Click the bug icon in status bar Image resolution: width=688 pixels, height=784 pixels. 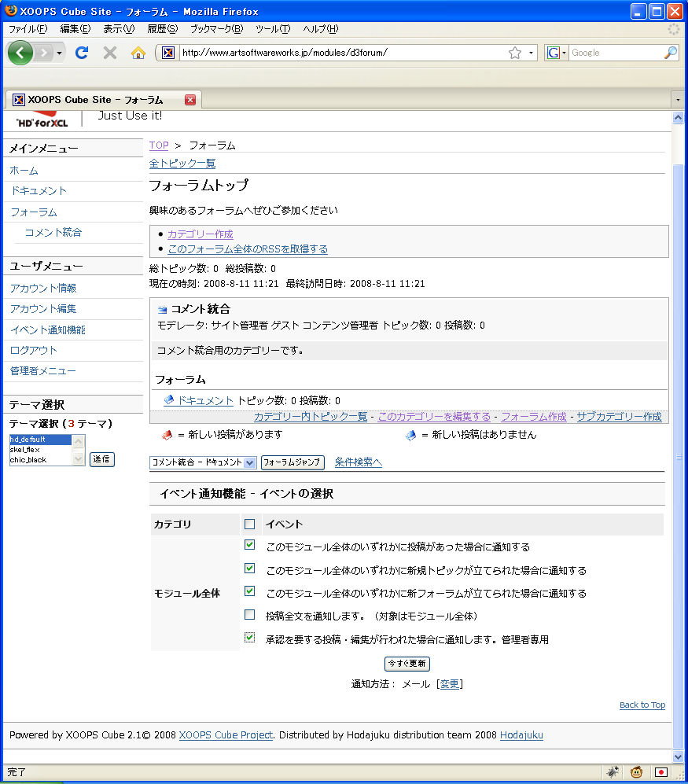(613, 772)
